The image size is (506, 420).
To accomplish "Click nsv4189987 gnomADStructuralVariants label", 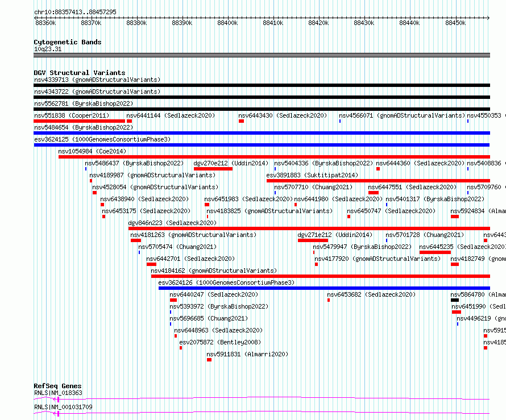I will click(152, 175).
